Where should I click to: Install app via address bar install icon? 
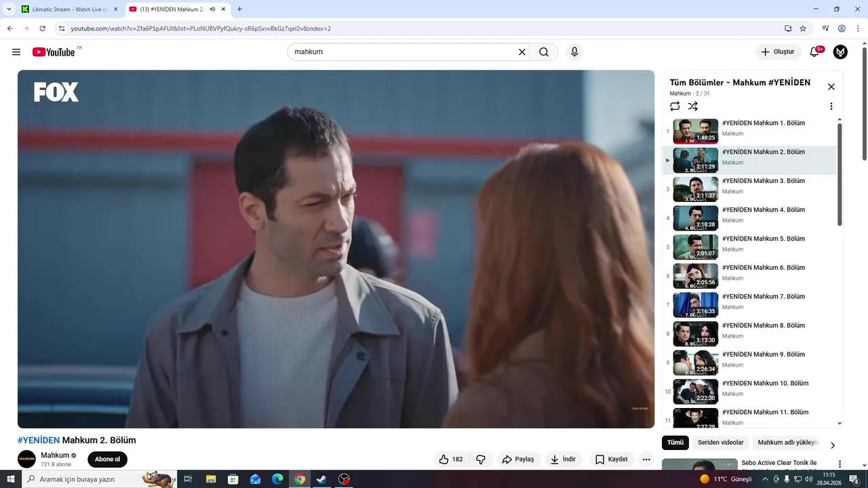[788, 28]
